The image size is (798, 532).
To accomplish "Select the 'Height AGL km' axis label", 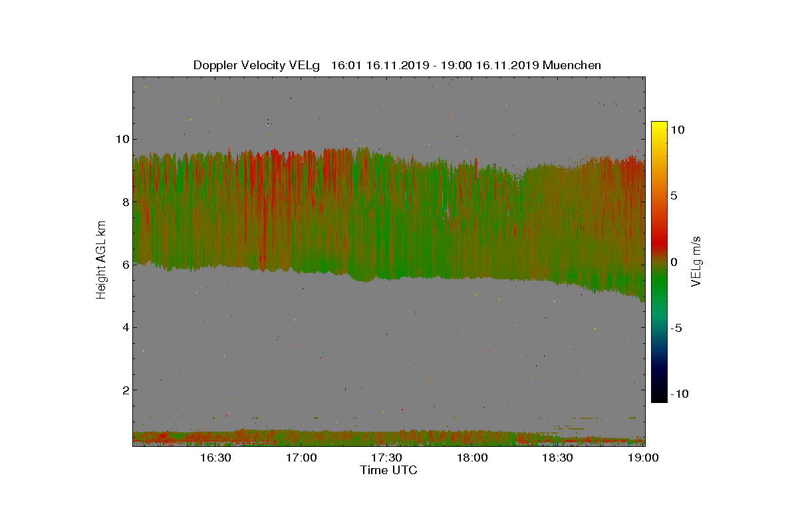I will (x=101, y=261).
